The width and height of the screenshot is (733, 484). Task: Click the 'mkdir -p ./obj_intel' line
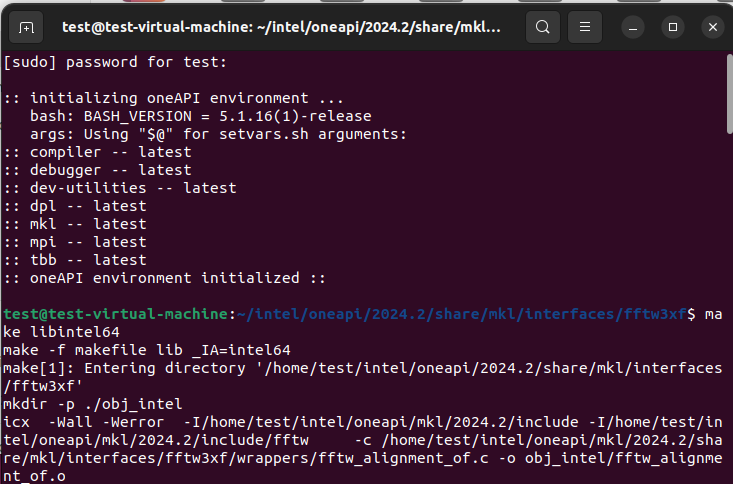(93, 404)
